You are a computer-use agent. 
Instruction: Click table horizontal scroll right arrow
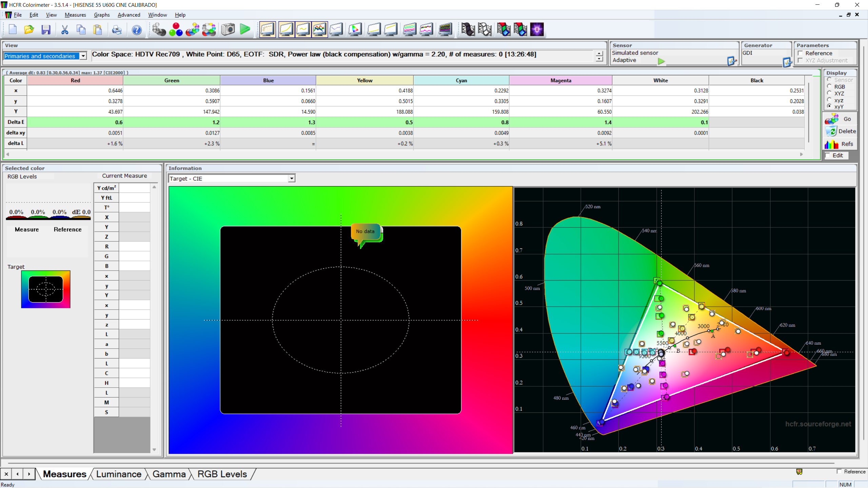[x=802, y=154]
